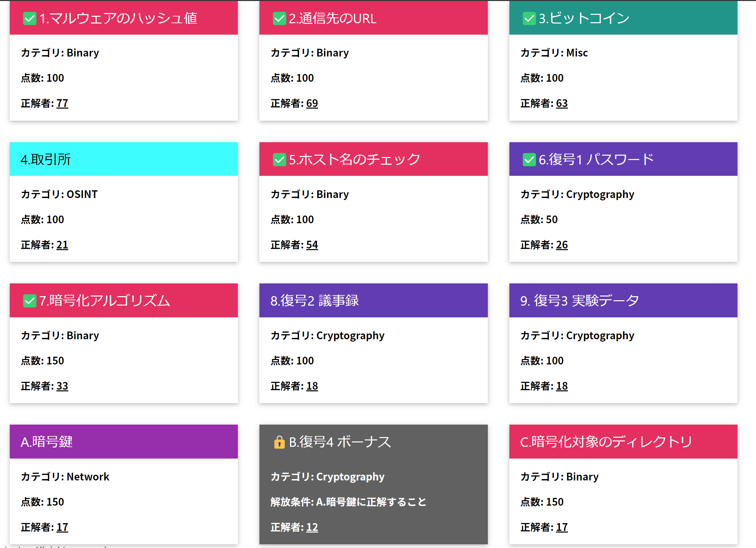Viewport: 756px width, 548px height.
Task: Click solver count 26 under 復号1 パスワード
Action: (x=562, y=245)
